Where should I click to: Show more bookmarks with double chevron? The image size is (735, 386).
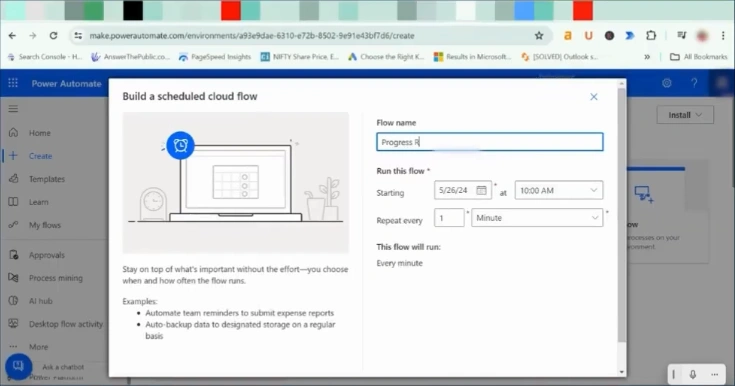[647, 57]
